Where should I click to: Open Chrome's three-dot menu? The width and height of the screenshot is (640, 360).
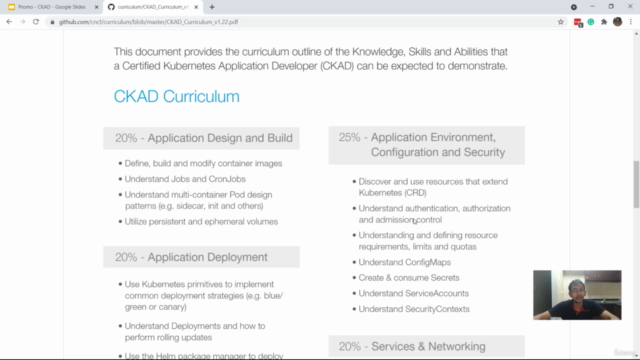[631, 22]
